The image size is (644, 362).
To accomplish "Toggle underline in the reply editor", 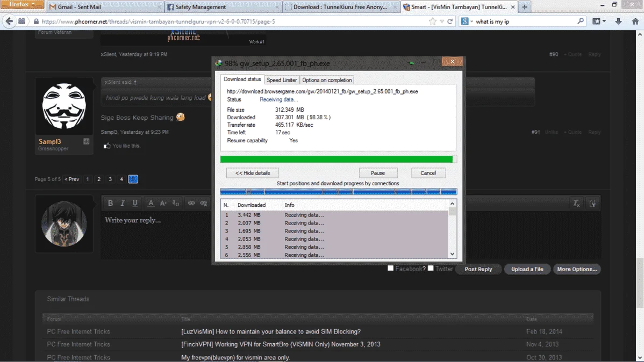I will (x=135, y=203).
